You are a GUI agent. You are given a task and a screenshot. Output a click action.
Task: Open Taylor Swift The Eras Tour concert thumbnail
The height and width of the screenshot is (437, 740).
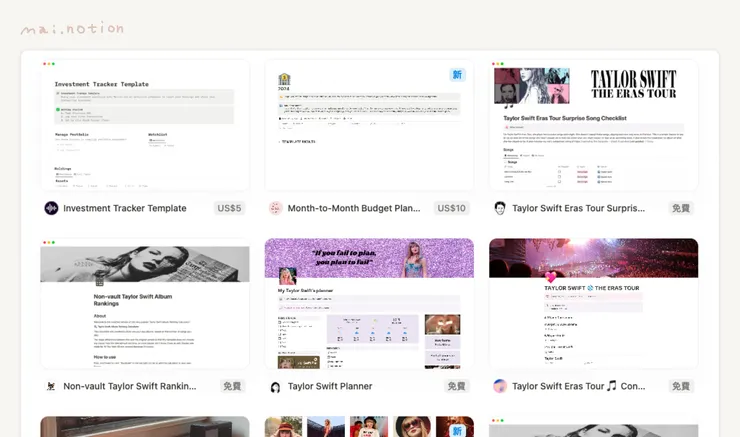tap(594, 303)
